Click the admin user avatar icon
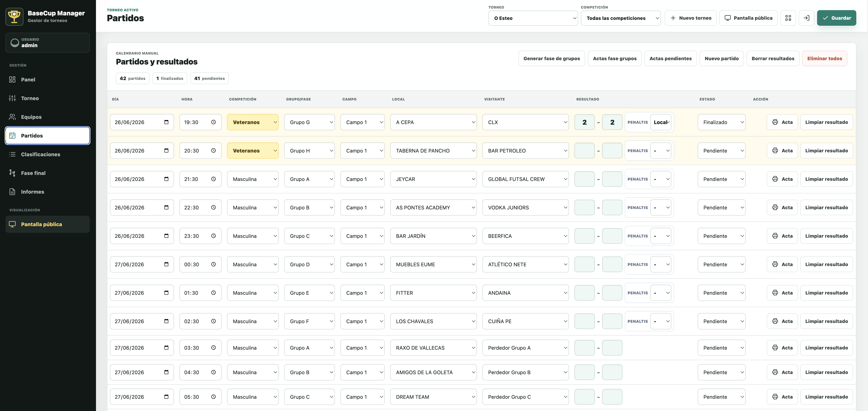The image size is (868, 411). click(x=15, y=43)
